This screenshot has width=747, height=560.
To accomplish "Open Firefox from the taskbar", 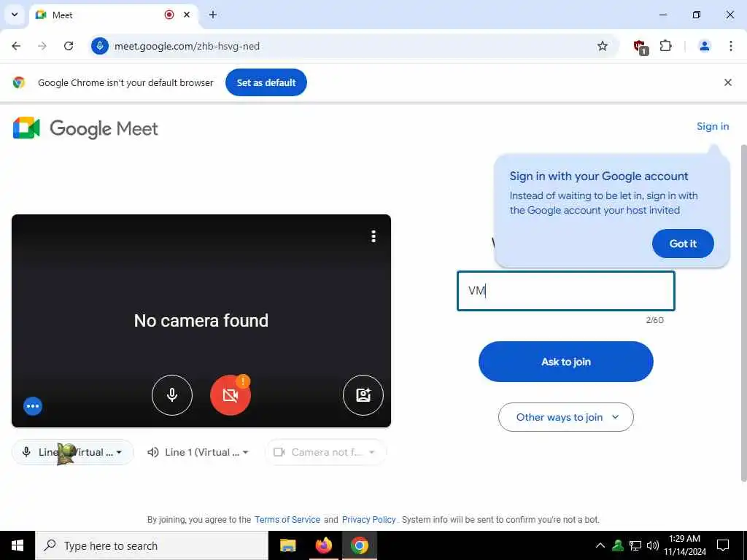I will pos(323,545).
